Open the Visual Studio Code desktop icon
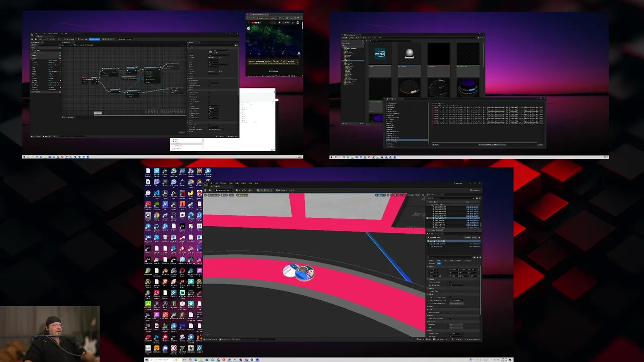The width and height of the screenshot is (644, 362). pos(157,193)
